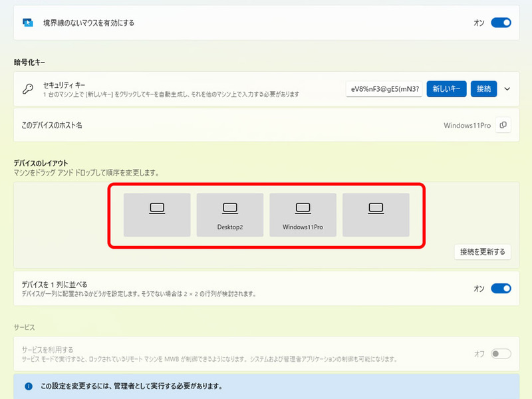Select the Desktop2 machine icon

[x=229, y=214]
